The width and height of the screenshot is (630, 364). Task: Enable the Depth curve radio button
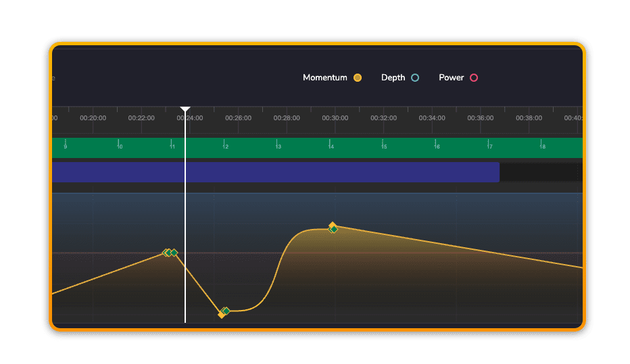(x=415, y=78)
